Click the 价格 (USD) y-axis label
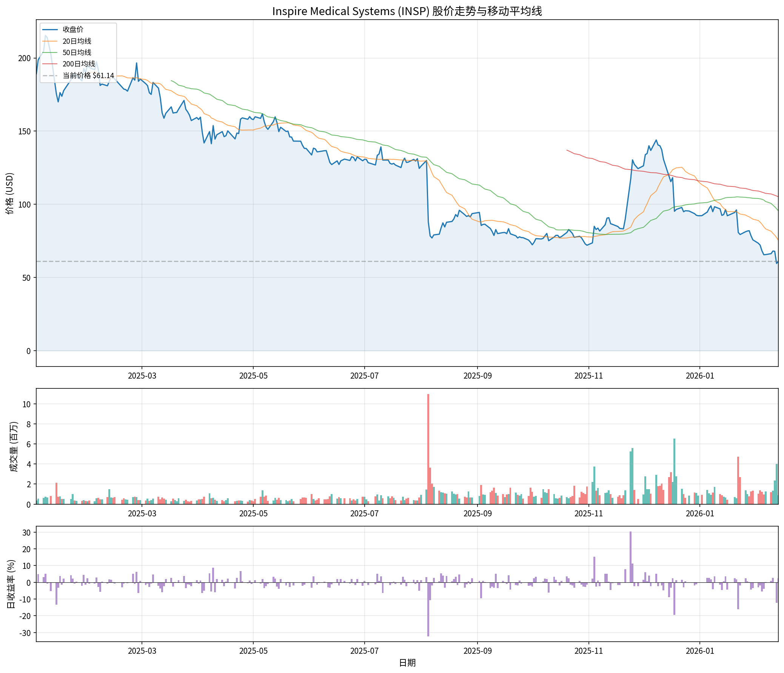 10,193
